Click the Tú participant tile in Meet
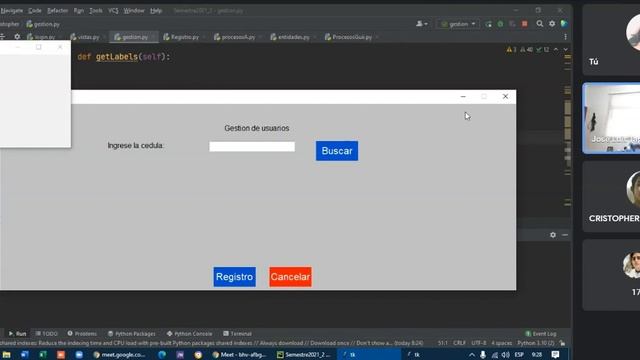This screenshot has width=640, height=360. click(611, 40)
